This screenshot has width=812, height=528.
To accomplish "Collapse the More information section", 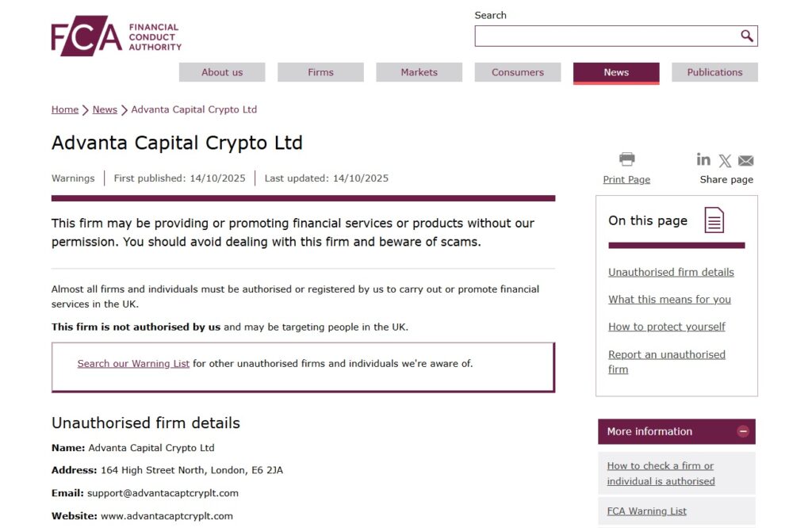I will [743, 431].
